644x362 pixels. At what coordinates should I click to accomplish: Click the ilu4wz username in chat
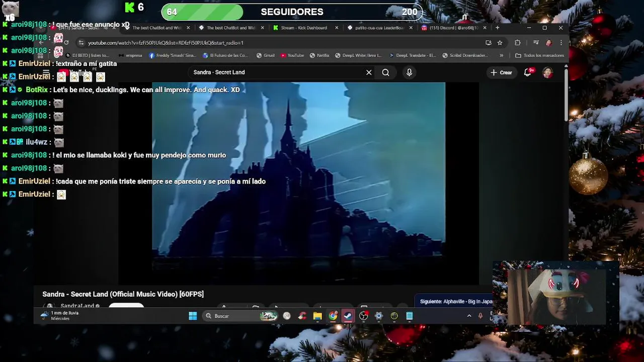[36, 142]
